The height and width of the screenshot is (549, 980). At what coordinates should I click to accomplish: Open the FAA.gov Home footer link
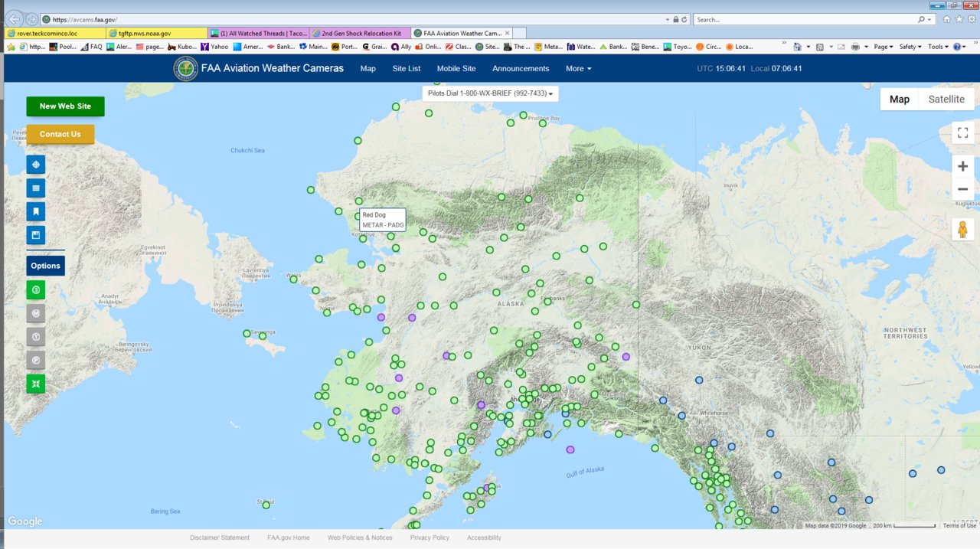point(289,538)
